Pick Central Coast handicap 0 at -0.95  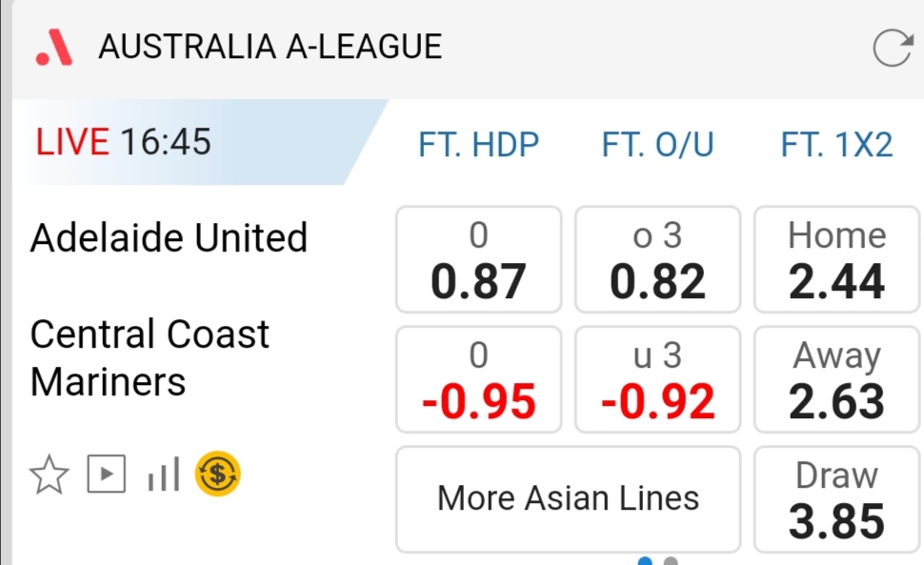[x=478, y=379]
